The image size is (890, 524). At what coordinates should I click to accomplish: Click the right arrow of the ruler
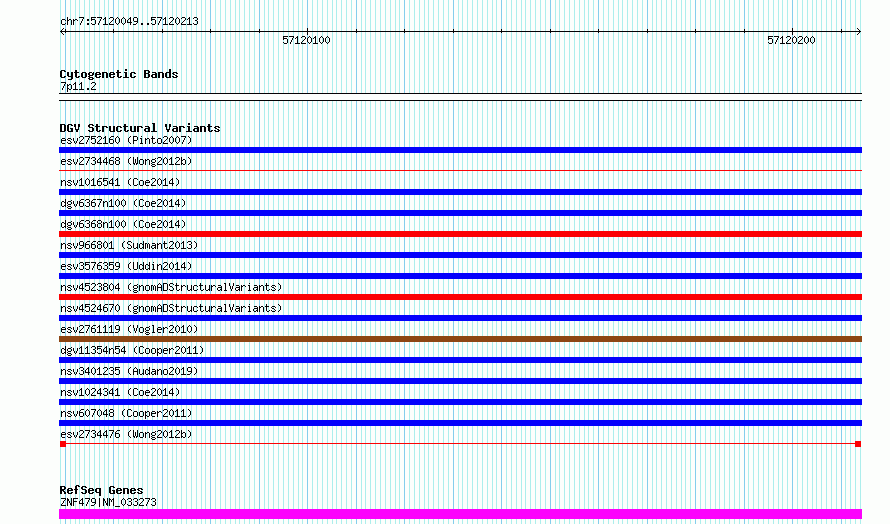click(x=858, y=32)
